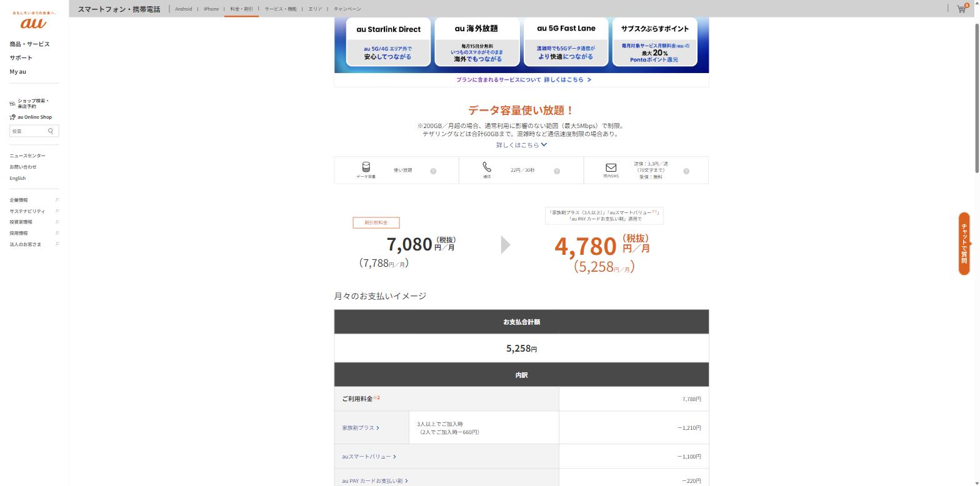Open チャットで質問 chat button
The height and width of the screenshot is (486, 980).
(x=964, y=244)
